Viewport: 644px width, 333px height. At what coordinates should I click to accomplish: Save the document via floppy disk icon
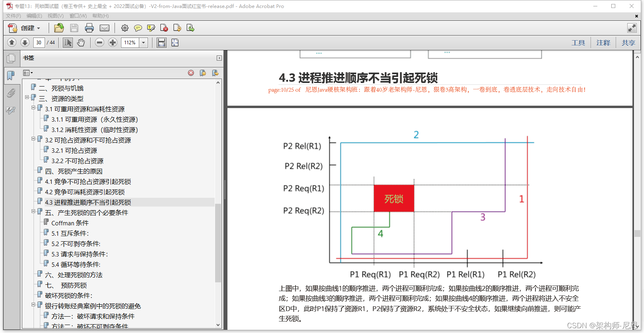point(74,28)
